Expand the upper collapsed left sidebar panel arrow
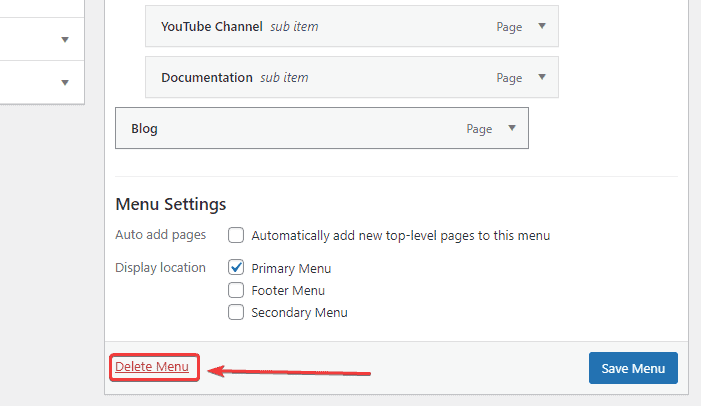 pyautogui.click(x=65, y=40)
